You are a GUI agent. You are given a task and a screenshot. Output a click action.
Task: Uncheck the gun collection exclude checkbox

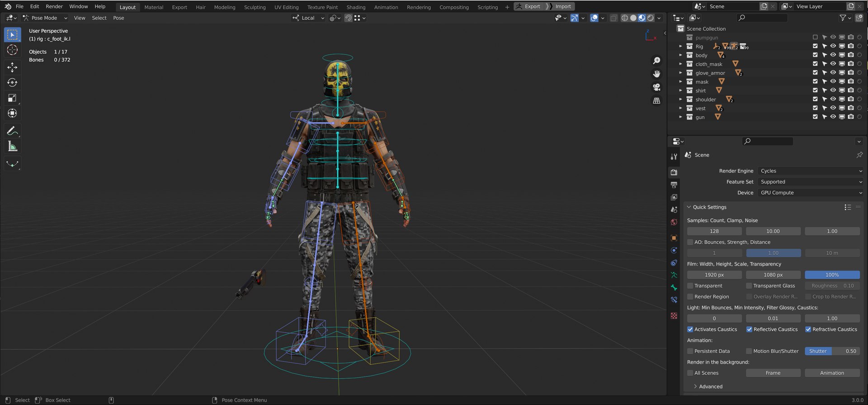tap(815, 117)
